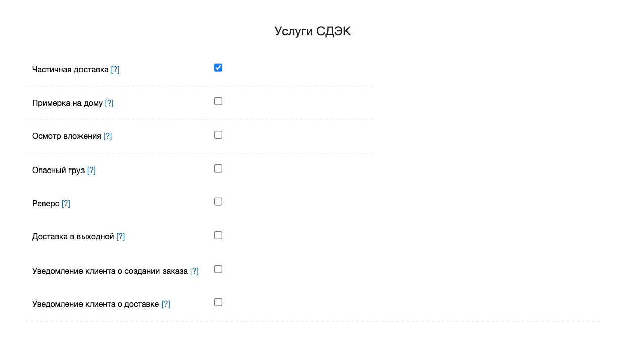Click the [?] hint beside Примерка на дому
Image resolution: width=644 pixels, height=339 pixels.
pos(109,103)
